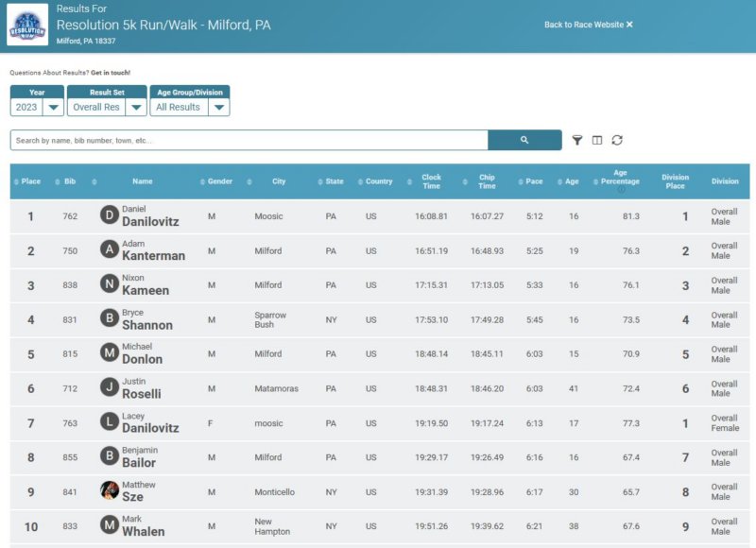Click the Get in touch link
This screenshot has height=548, width=756.
[x=111, y=73]
